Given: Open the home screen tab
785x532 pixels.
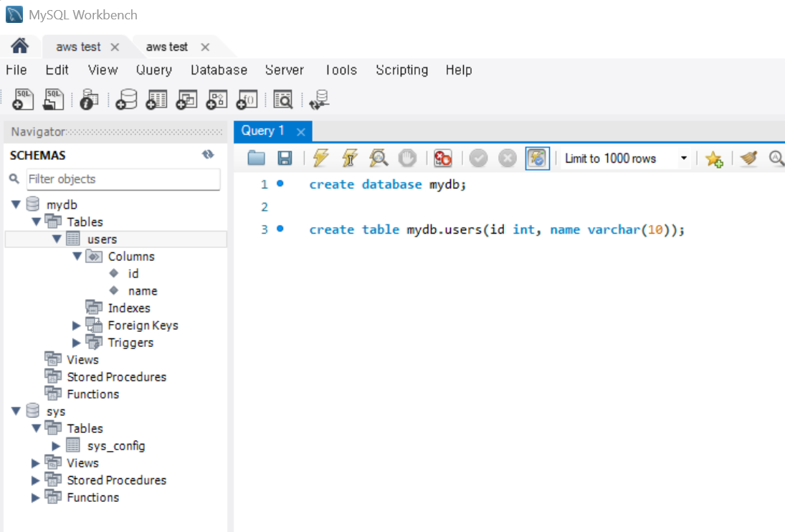Looking at the screenshot, I should (x=20, y=47).
